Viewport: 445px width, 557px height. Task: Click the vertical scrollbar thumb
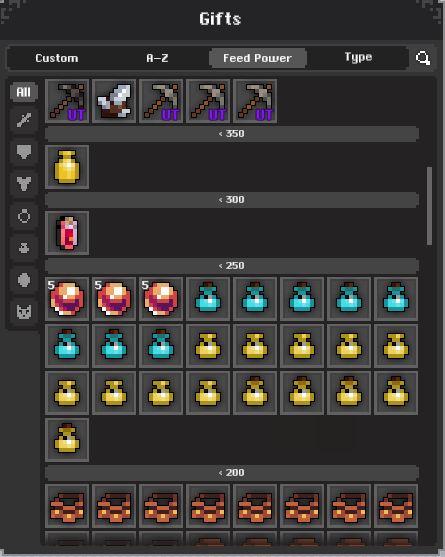click(x=429, y=206)
